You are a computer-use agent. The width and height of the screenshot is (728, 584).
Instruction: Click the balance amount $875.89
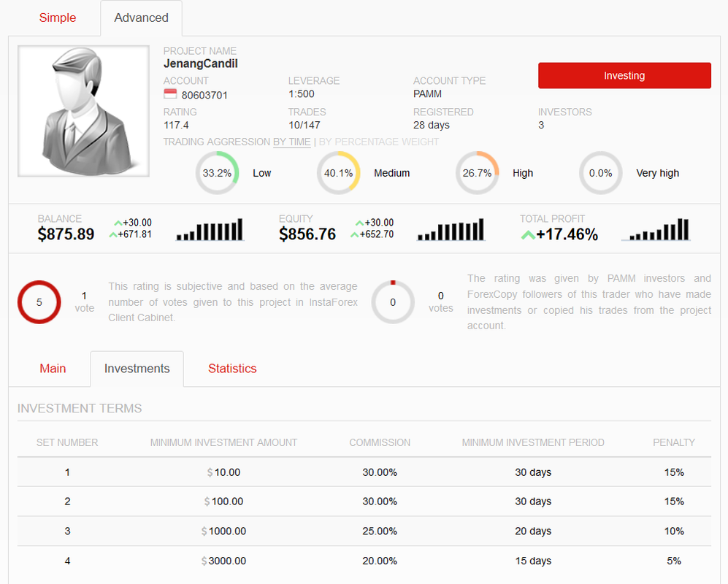pos(66,234)
